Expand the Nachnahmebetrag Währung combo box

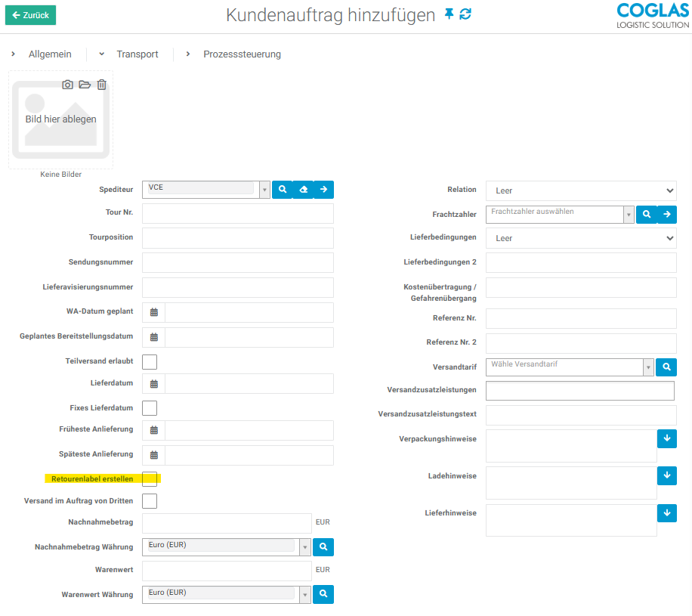click(305, 546)
